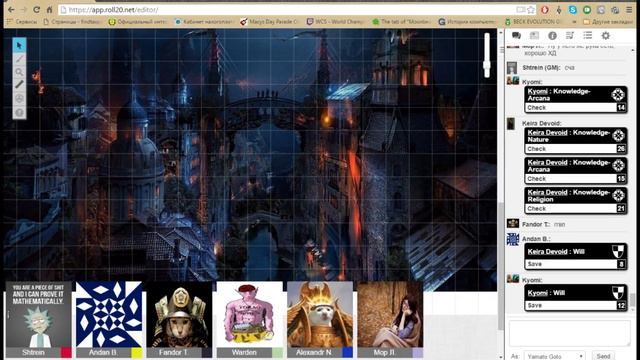Click the shield icon on Keira's Will save
640x360 pixels.
618,251
